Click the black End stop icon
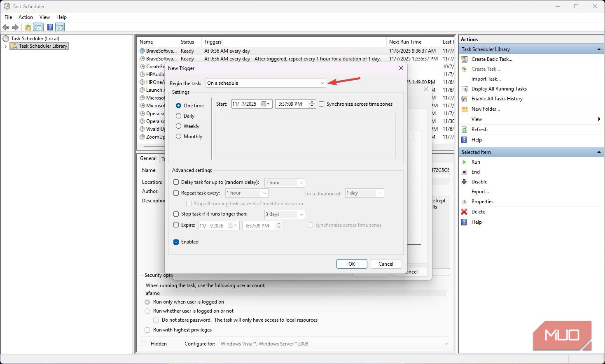The height and width of the screenshot is (364, 605). (x=464, y=172)
